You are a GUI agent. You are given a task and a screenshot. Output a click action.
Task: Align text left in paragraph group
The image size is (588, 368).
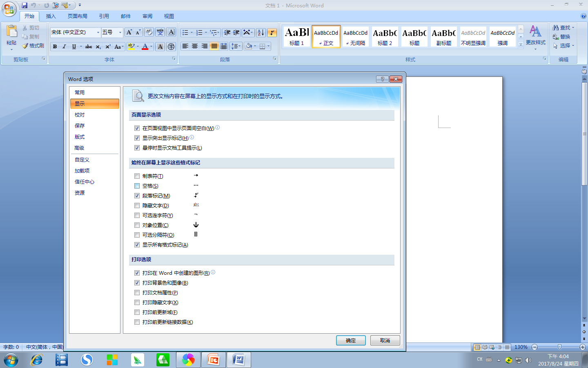pyautogui.click(x=185, y=46)
